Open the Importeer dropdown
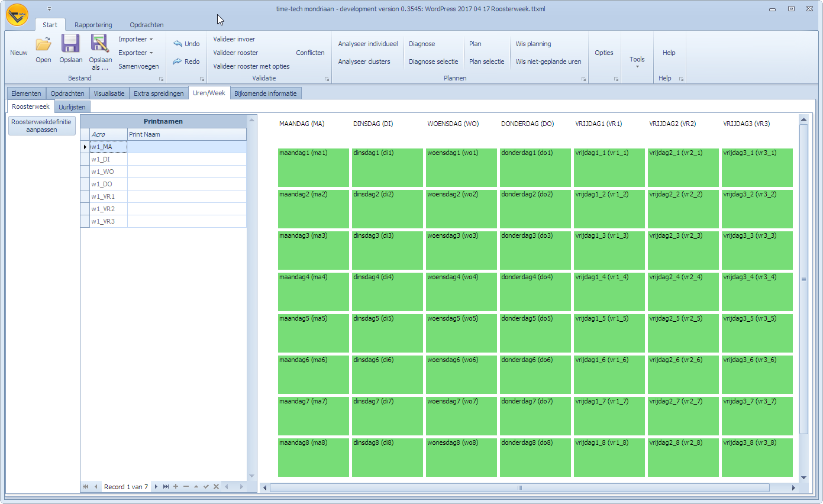Image resolution: width=823 pixels, height=504 pixels. tap(135, 39)
